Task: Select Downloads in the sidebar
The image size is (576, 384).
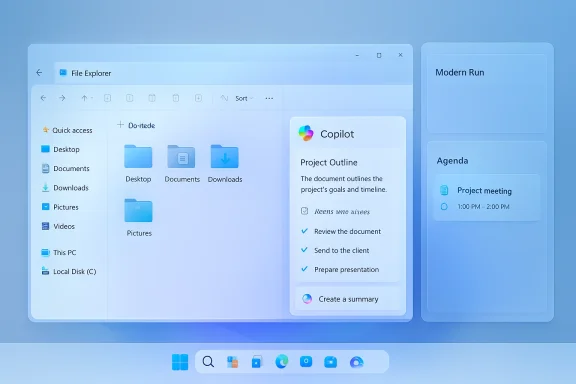Action: coord(65,188)
